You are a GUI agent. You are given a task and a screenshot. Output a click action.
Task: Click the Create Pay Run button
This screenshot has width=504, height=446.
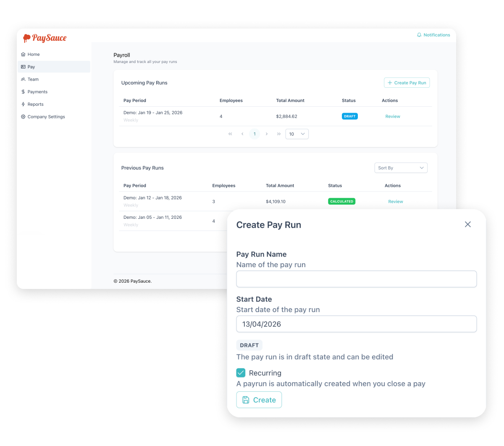407,83
